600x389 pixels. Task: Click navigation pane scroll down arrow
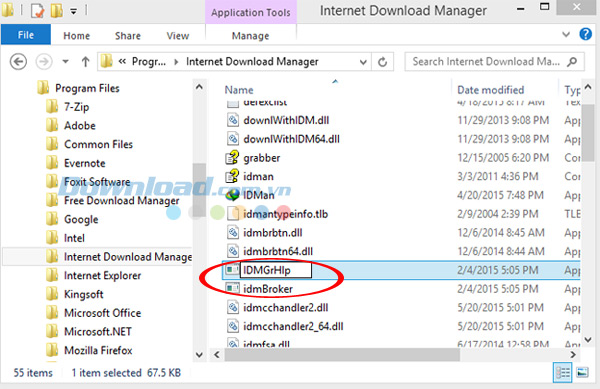tap(199, 355)
